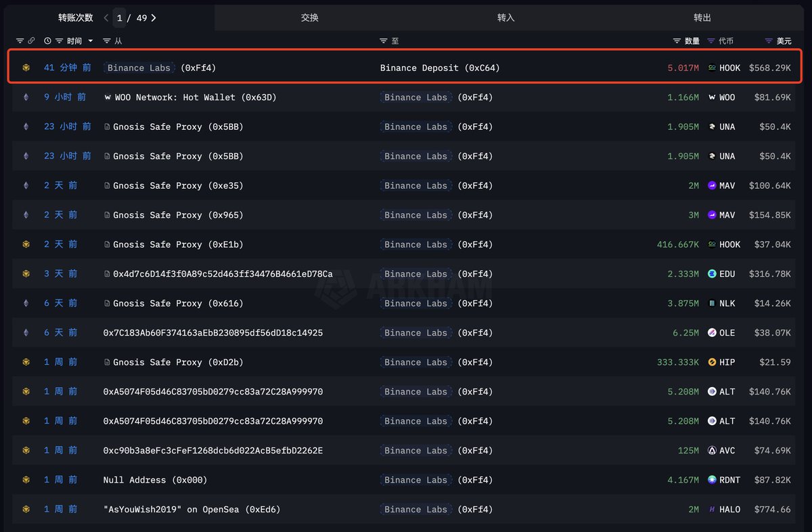Open the filter icon for 数量 column

tap(677, 41)
